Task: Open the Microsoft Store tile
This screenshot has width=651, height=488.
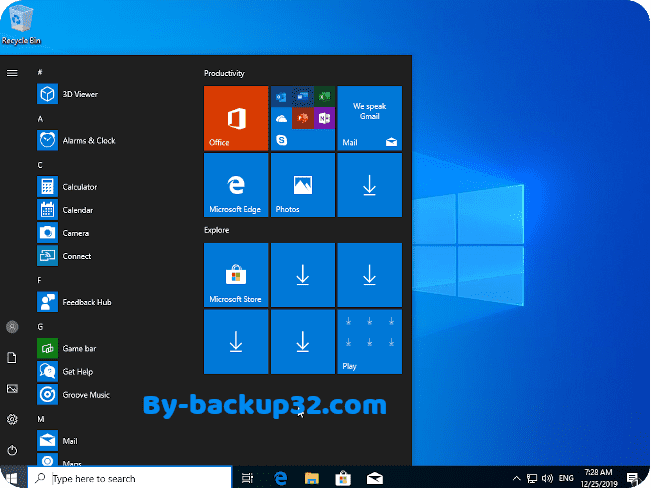Action: coord(236,275)
